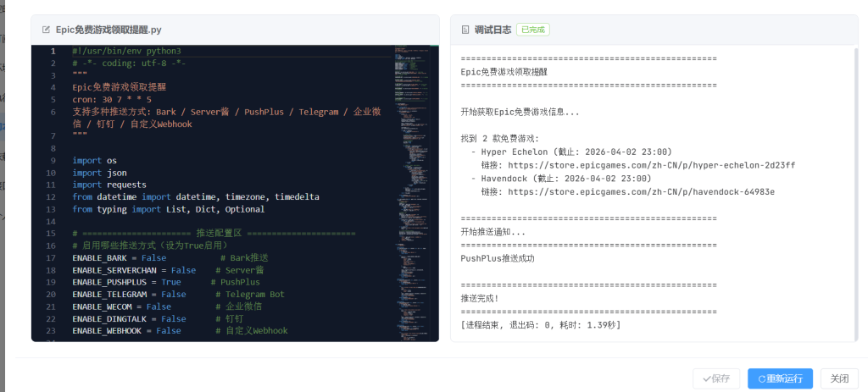The image size is (868, 392).
Task: Close the dialog with the 关闭 button
Action: point(839,378)
